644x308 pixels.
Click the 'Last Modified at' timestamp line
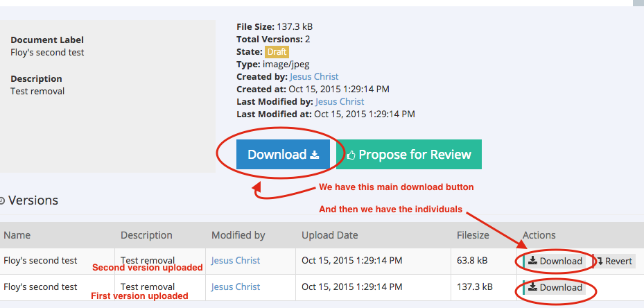(326, 114)
